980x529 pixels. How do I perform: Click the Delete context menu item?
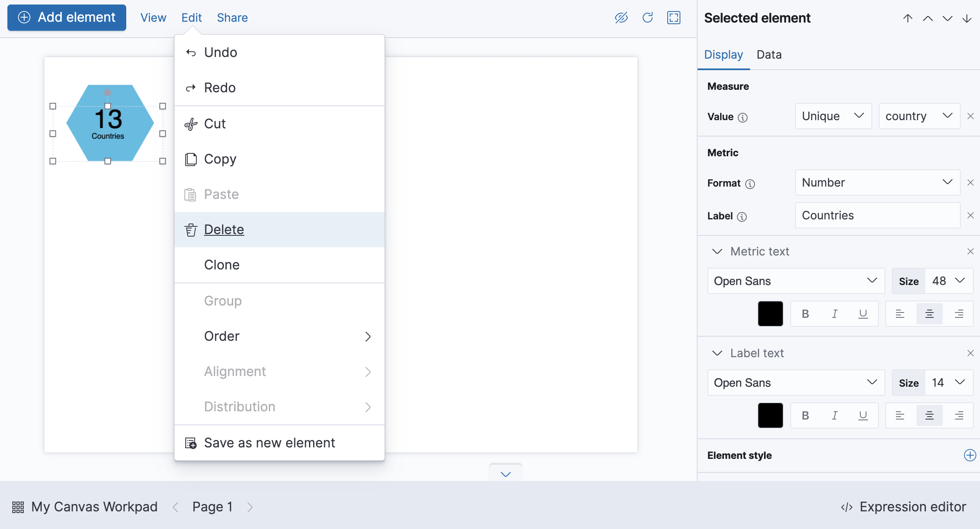[x=224, y=229]
